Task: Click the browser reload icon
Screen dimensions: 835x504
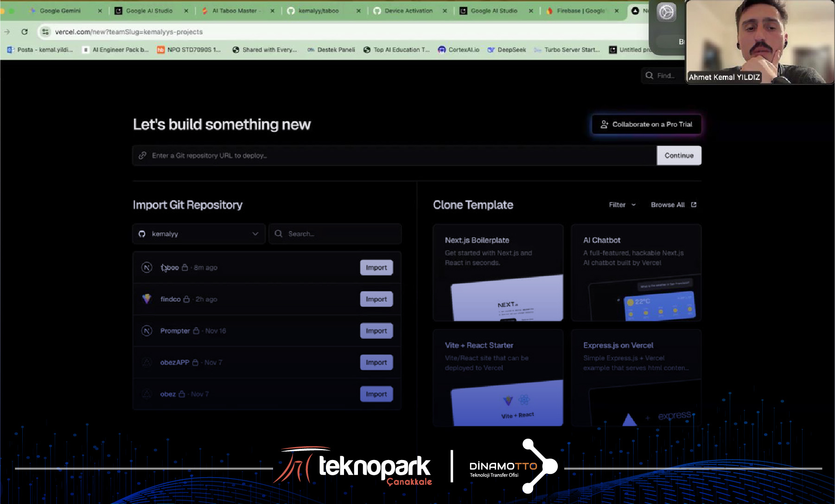Action: (25, 32)
